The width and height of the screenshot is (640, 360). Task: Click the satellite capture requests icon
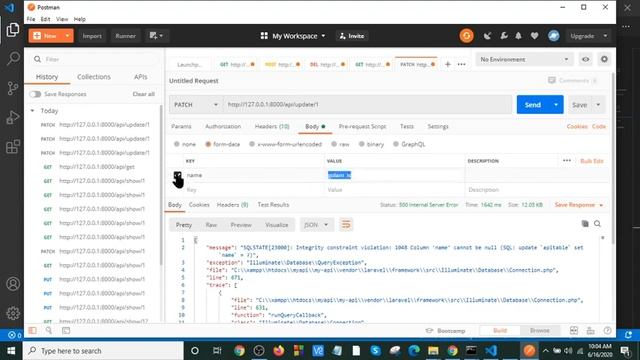click(x=487, y=36)
